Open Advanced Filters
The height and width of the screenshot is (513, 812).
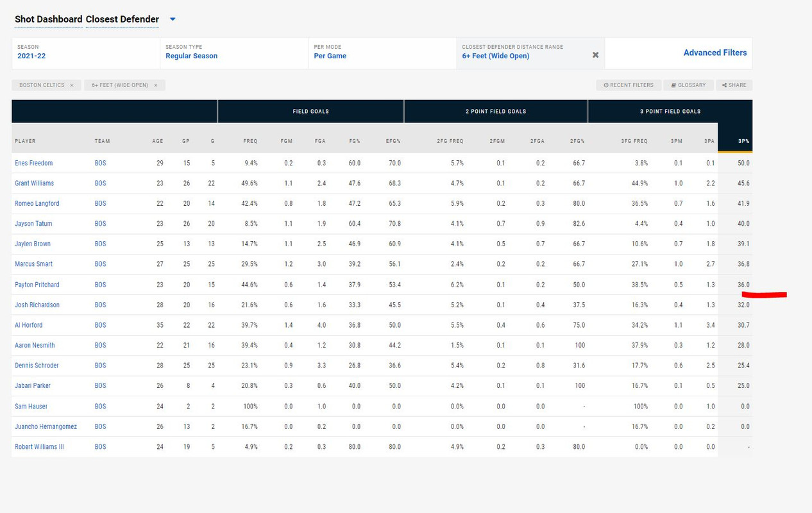(715, 53)
